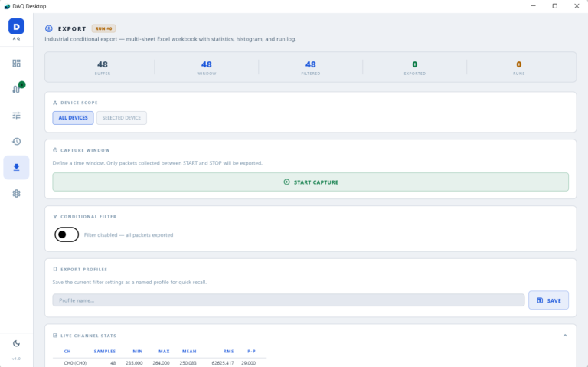The height and width of the screenshot is (367, 588).
Task: Open the settings gear sidebar icon
Action: point(16,193)
